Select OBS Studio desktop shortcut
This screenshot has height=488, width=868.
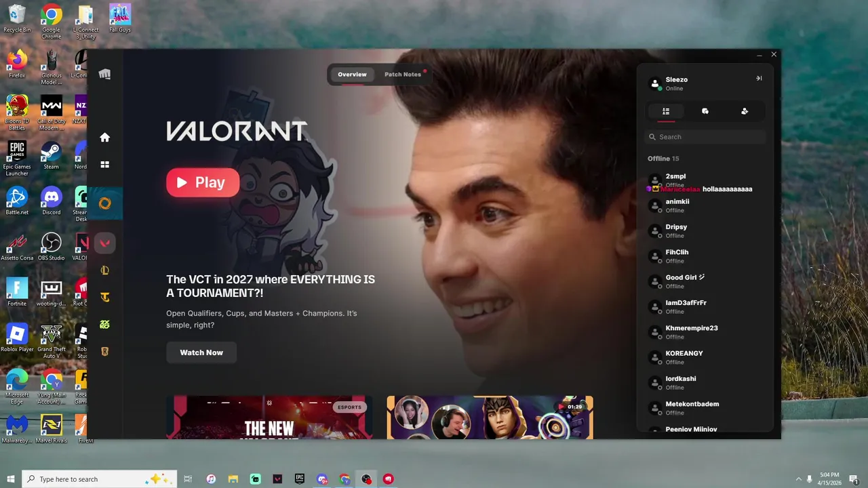coord(52,246)
